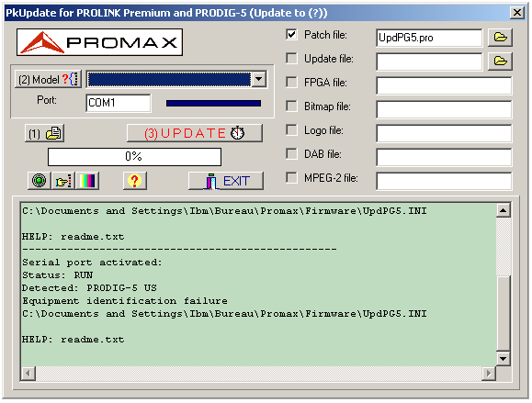This screenshot has height=403, width=532.
Task: Click the 0% progress bar
Action: coord(134,157)
